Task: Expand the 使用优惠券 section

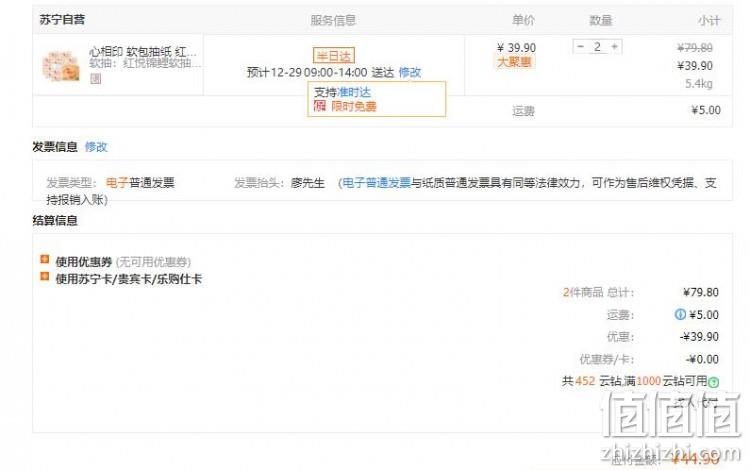Action: [44, 260]
